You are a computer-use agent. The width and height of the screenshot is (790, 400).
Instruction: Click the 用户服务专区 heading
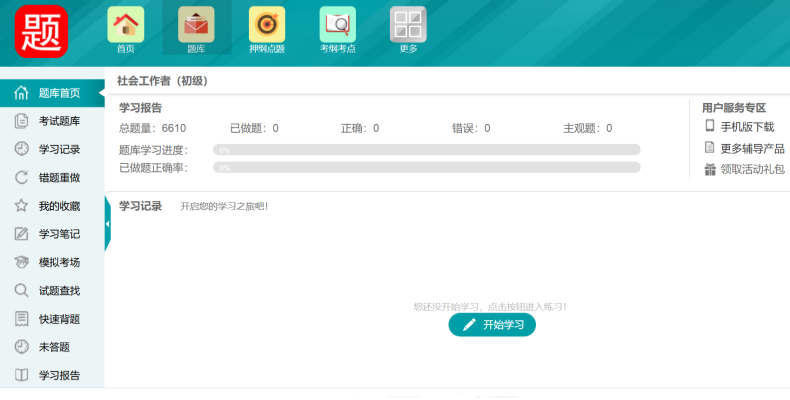[734, 107]
